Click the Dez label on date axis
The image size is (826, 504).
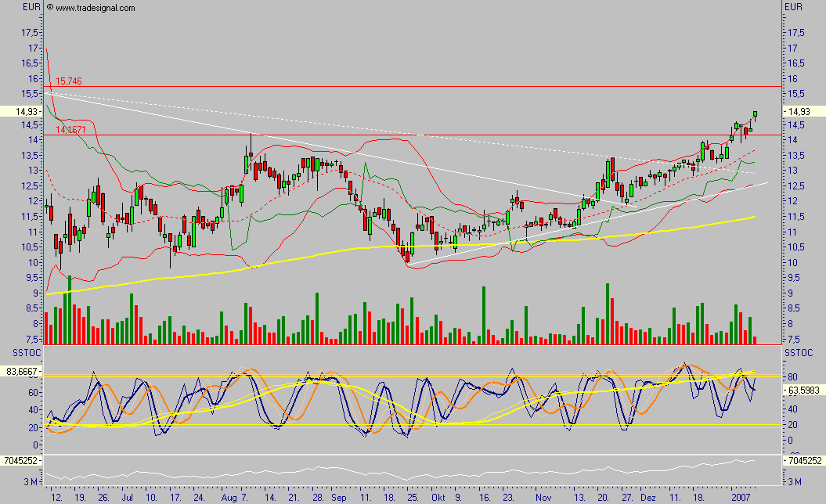pos(647,497)
